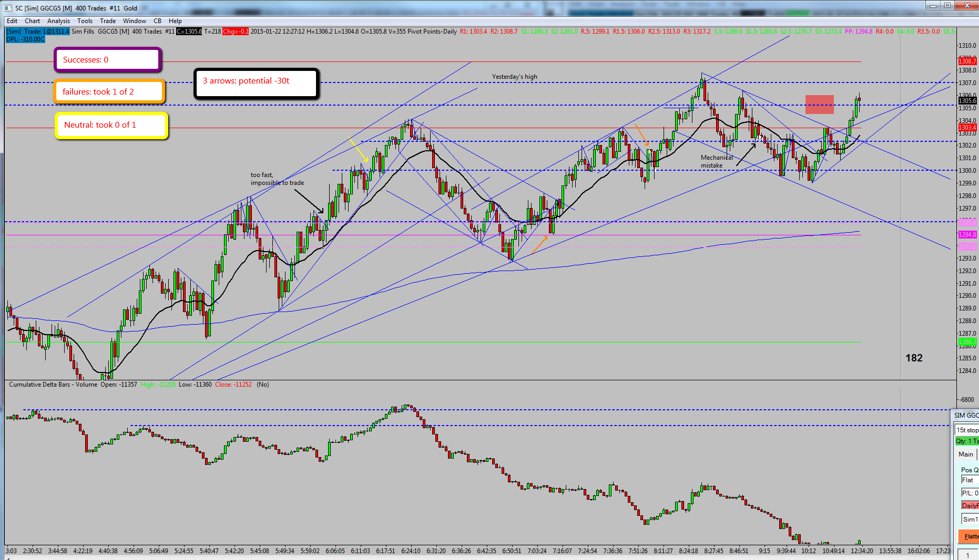Click the green 'Qty: 1' order quantity button
Screen dimensions: 979x560
point(967,441)
